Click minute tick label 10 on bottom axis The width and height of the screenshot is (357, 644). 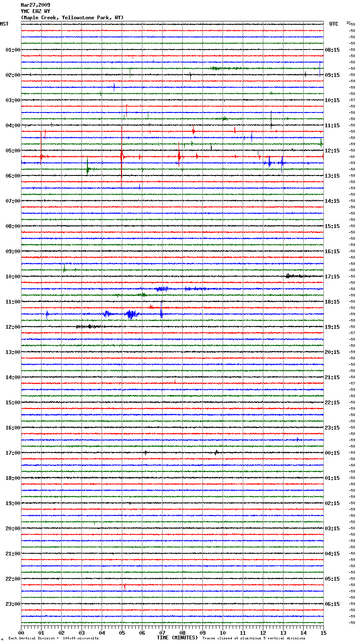[x=223, y=633]
